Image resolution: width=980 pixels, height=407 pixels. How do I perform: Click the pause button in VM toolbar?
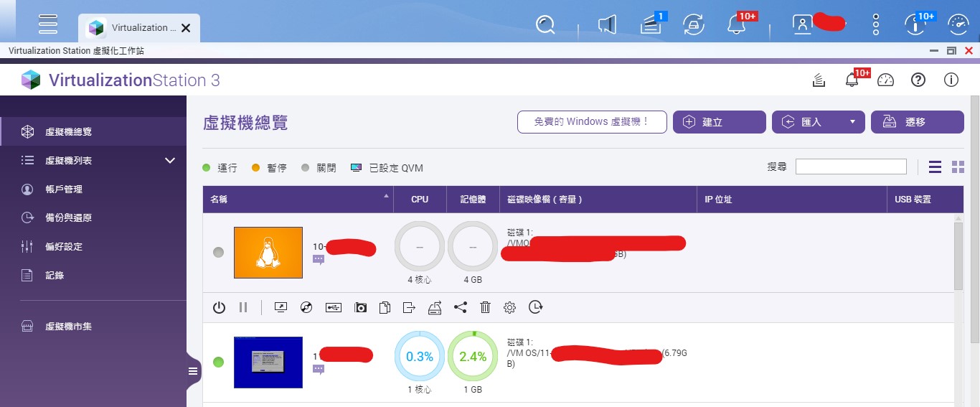click(x=243, y=307)
